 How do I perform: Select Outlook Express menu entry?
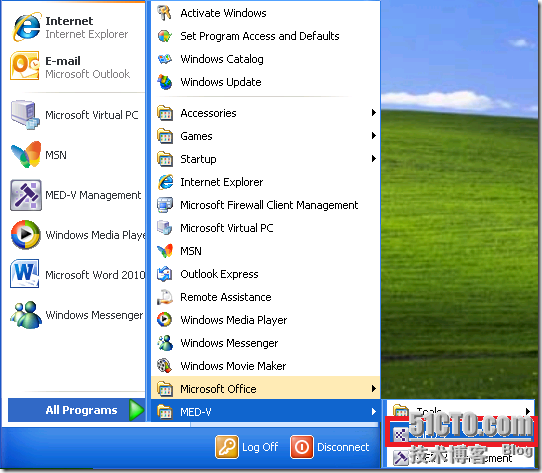(265, 274)
